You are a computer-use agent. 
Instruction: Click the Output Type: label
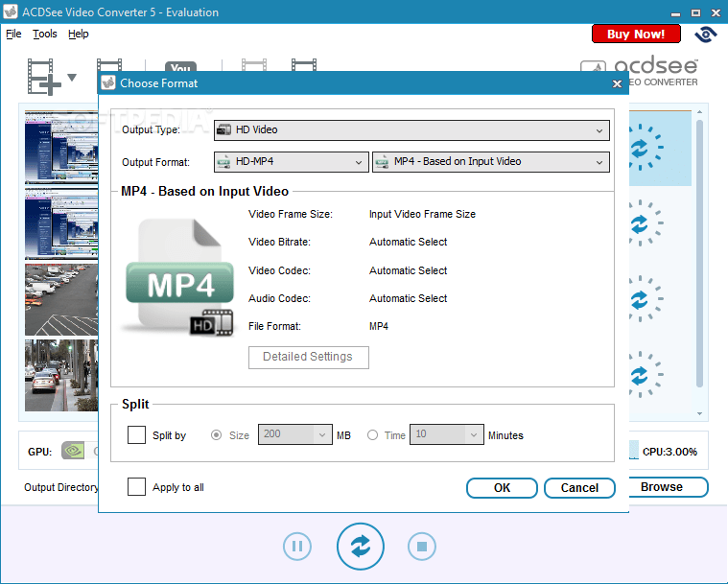point(151,130)
